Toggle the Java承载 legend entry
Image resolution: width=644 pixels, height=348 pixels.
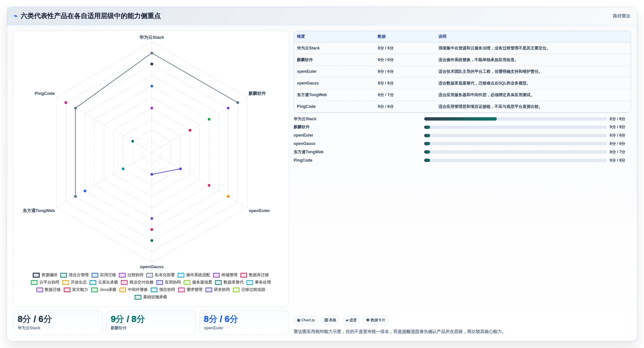(x=104, y=290)
